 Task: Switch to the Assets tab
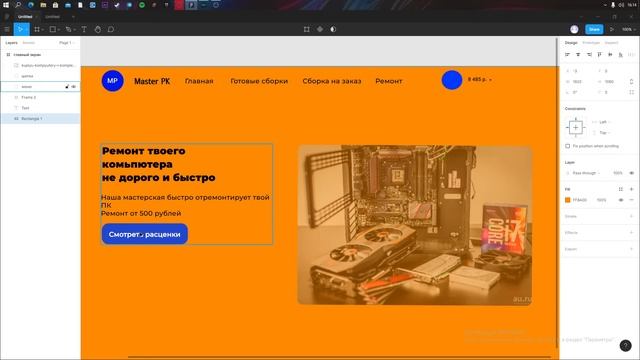(x=29, y=43)
